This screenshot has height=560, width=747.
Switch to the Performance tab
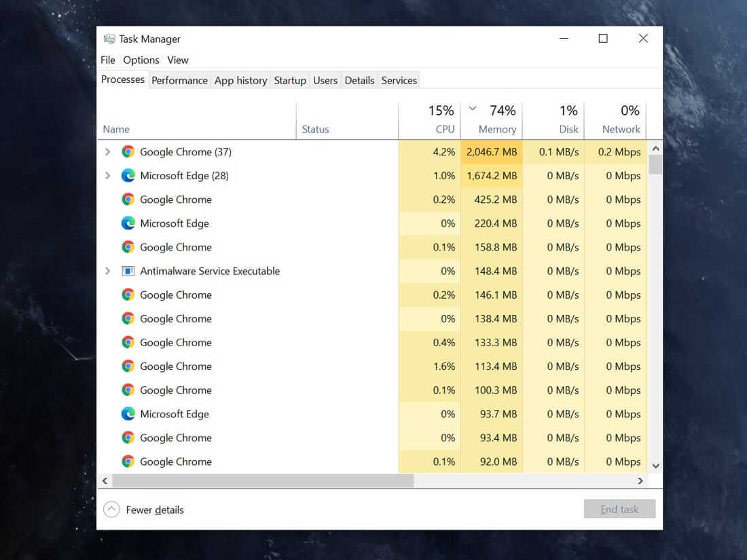coord(179,79)
